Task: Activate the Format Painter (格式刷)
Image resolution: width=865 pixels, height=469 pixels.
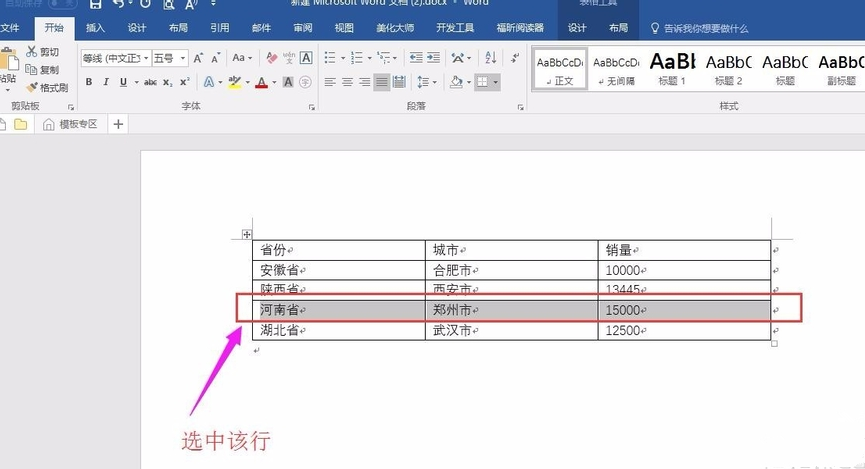Action: [x=47, y=87]
